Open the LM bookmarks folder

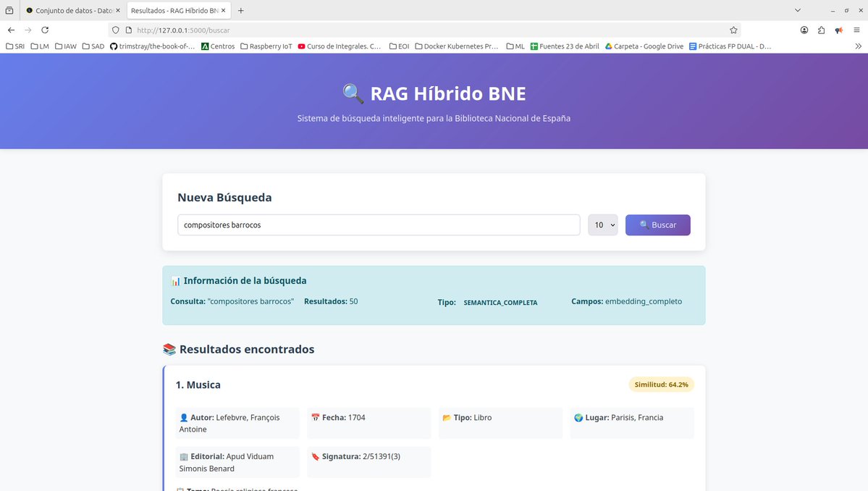click(x=40, y=46)
